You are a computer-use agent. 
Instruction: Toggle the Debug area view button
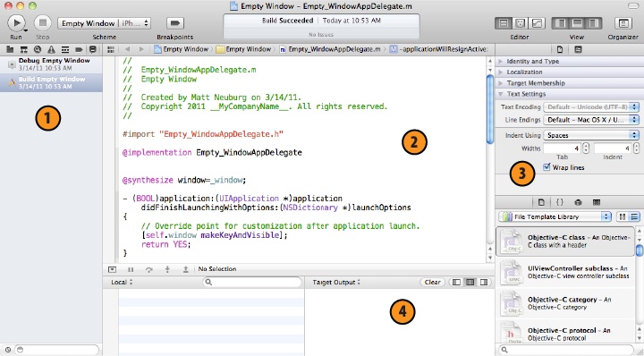click(577, 23)
